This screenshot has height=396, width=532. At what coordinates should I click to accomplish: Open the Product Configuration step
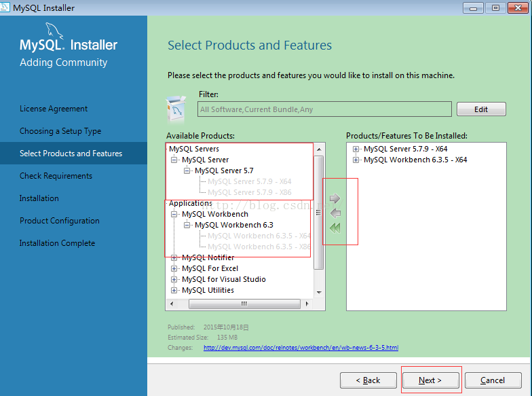pyautogui.click(x=60, y=221)
